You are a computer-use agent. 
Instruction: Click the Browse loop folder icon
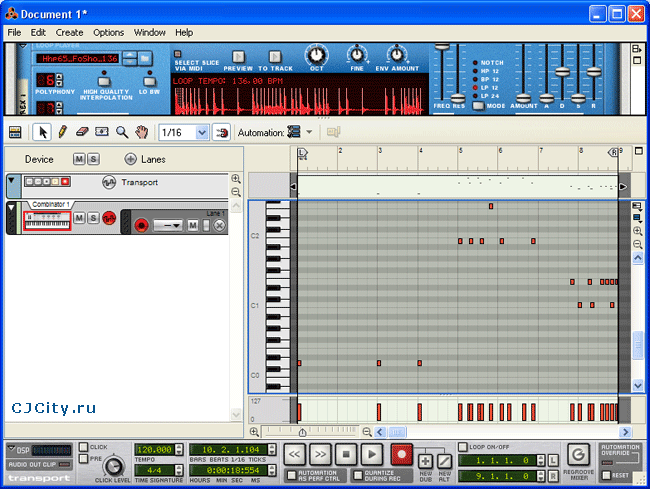click(145, 59)
